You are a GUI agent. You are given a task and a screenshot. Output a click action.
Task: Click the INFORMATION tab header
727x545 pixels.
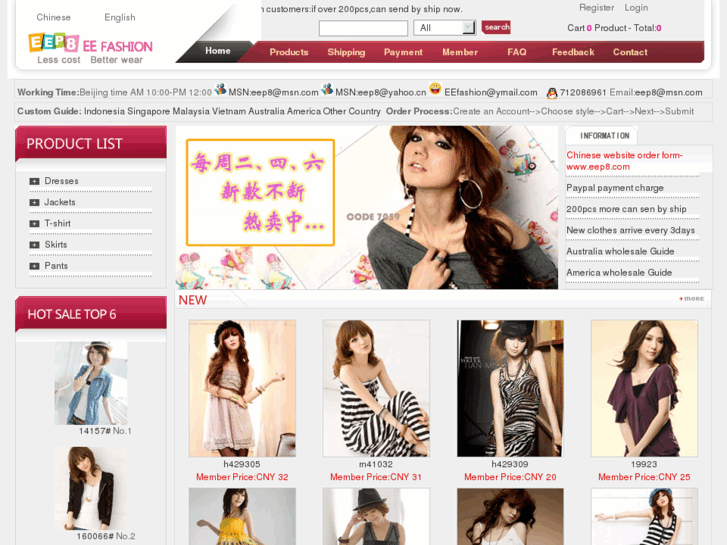(x=605, y=136)
